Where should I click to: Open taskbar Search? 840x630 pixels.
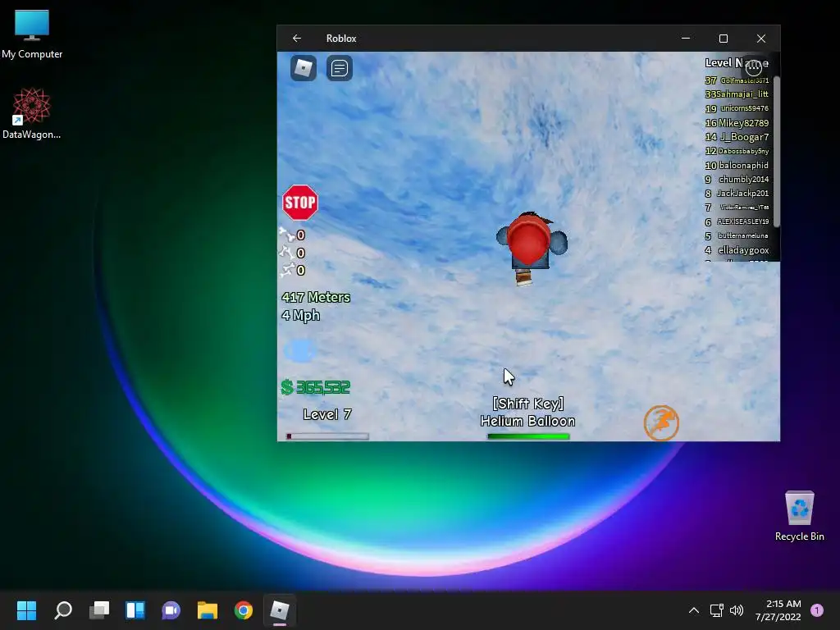[63, 609]
